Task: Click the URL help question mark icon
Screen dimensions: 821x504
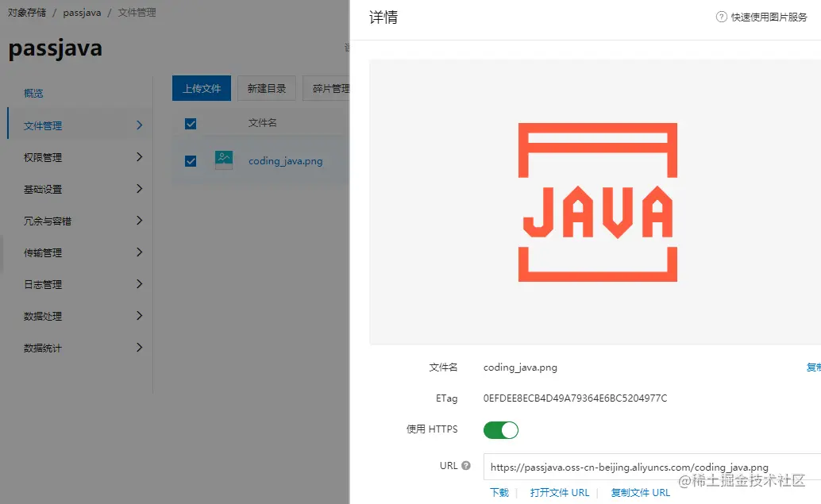Action: coord(466,465)
